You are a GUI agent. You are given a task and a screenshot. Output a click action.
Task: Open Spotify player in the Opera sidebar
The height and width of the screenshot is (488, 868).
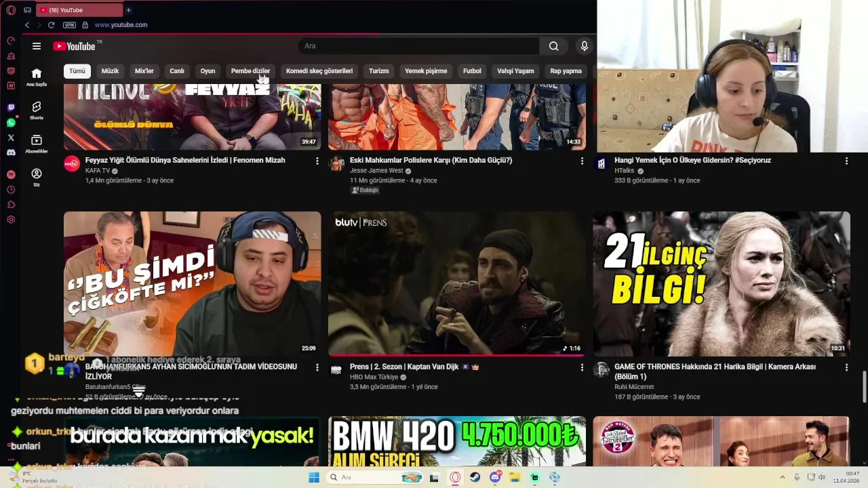tap(11, 175)
